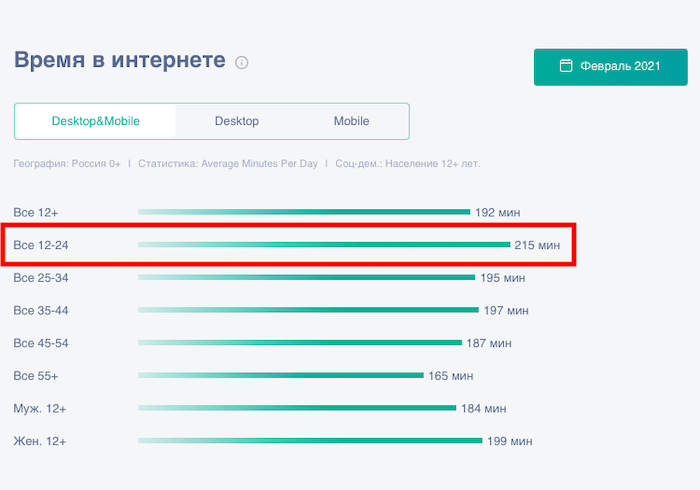Image resolution: width=700 pixels, height=490 pixels.
Task: Click the Все 35-44 bar
Action: point(308,310)
